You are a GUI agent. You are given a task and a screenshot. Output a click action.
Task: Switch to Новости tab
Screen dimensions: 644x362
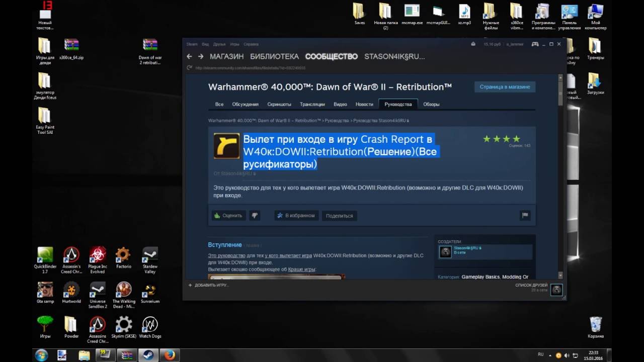click(x=364, y=104)
